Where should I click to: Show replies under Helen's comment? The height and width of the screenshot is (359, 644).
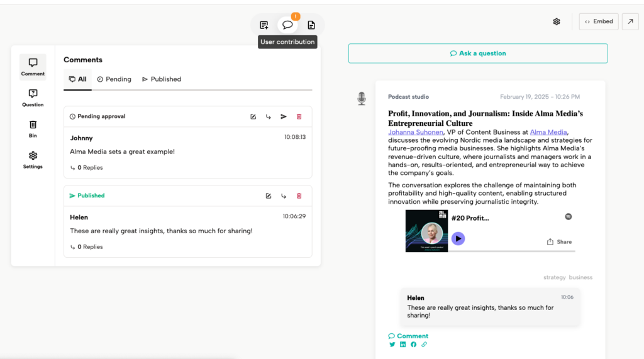click(86, 247)
